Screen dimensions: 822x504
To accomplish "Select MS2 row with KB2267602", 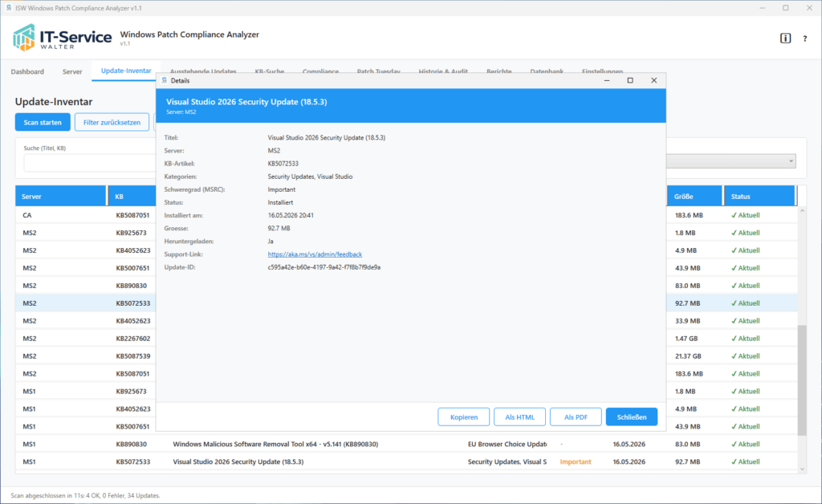I will coord(86,339).
